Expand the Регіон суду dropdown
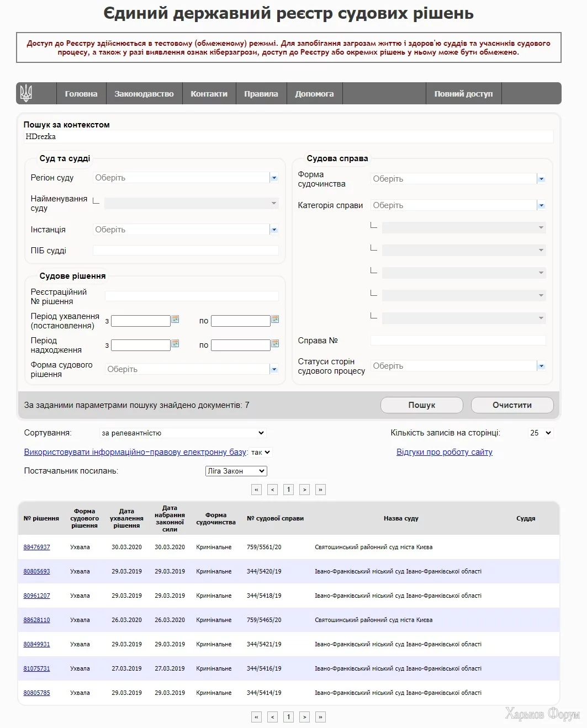587x728 pixels. click(274, 178)
